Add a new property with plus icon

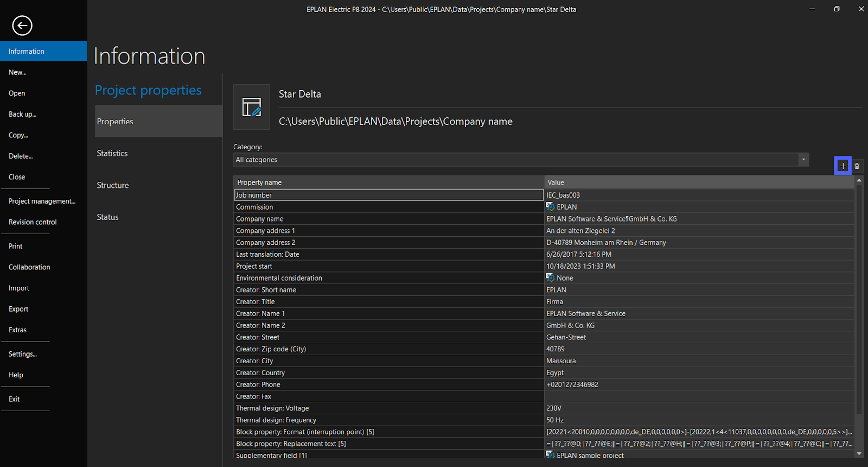click(843, 166)
